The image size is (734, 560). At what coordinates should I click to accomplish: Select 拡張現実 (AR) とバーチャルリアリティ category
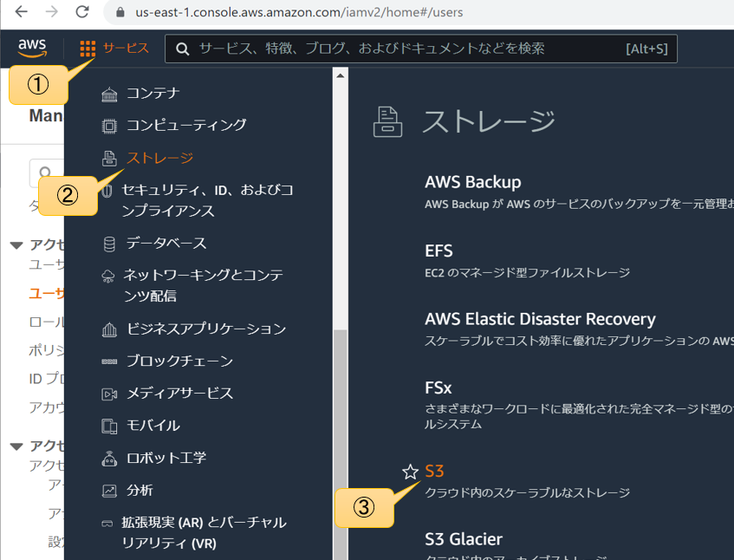click(205, 533)
